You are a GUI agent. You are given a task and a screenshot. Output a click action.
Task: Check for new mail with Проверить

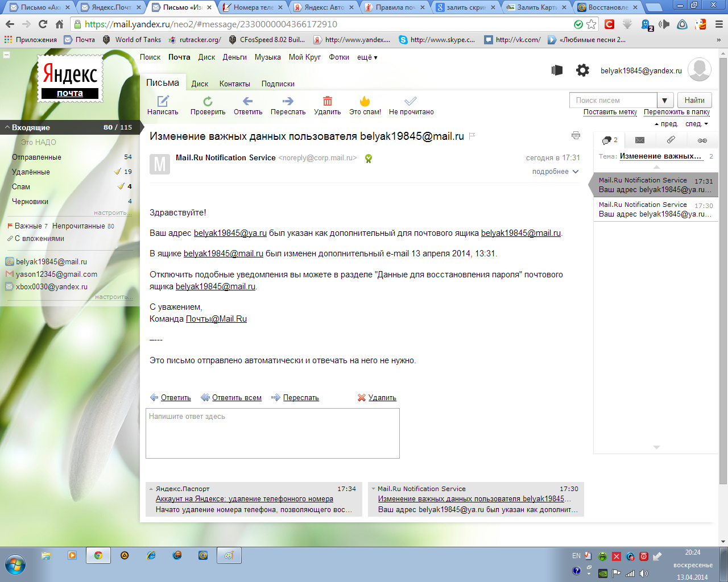pyautogui.click(x=208, y=106)
